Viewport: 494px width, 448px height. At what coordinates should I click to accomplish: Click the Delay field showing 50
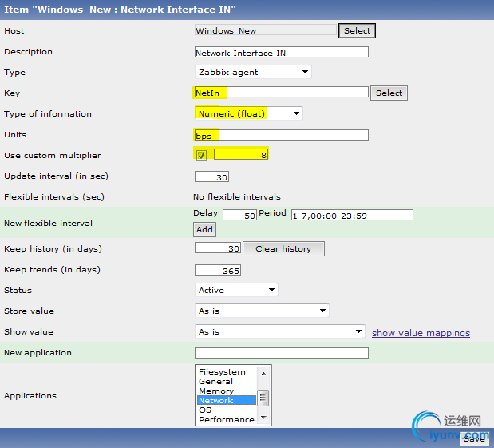(x=239, y=216)
